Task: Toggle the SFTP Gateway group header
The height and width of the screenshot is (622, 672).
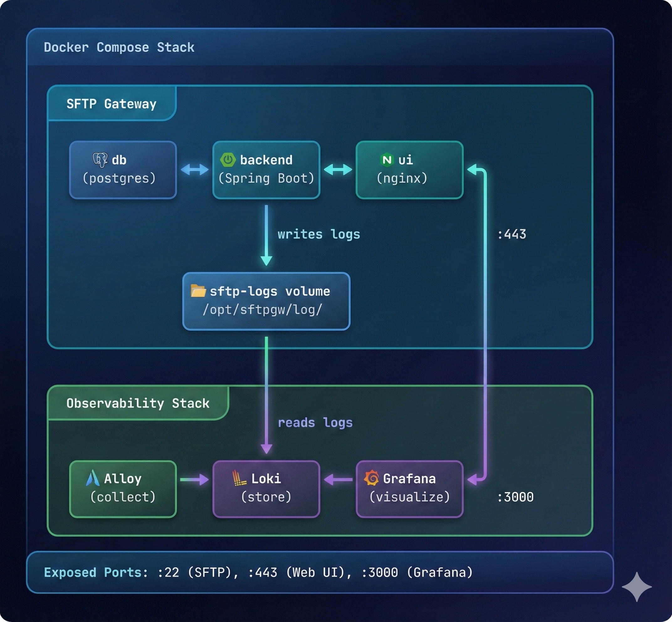Action: pyautogui.click(x=112, y=103)
